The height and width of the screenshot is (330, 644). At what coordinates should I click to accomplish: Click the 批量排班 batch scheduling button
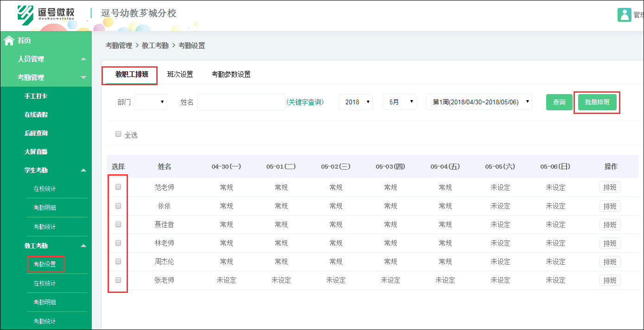tap(597, 102)
